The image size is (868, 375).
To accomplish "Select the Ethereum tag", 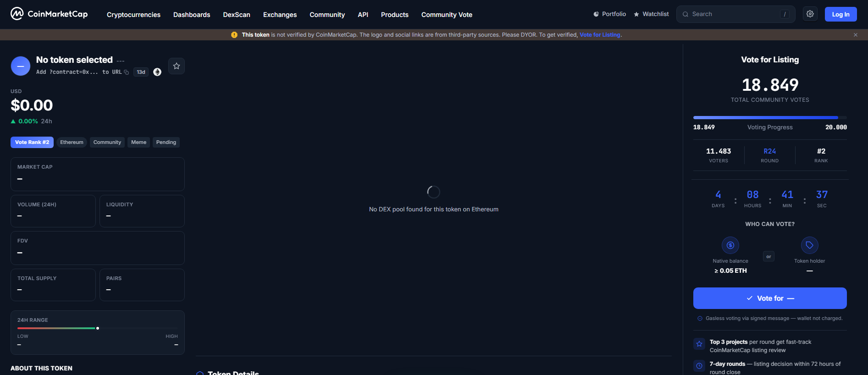I will (x=72, y=142).
